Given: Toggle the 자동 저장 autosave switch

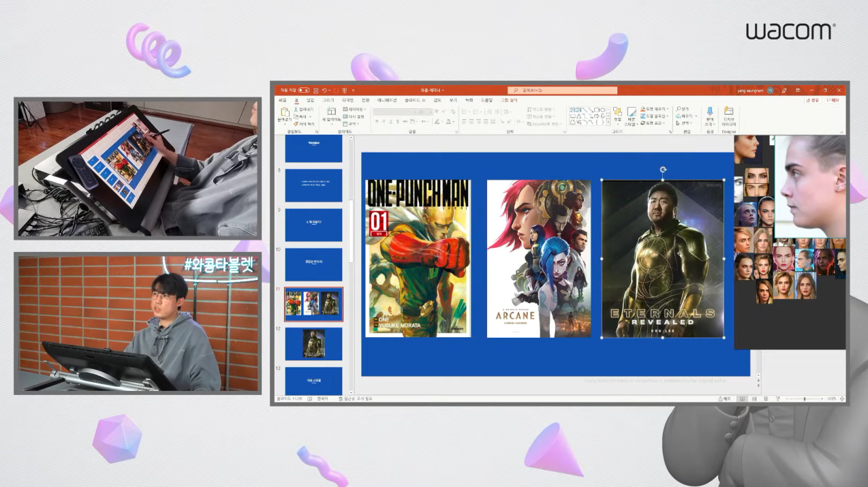Looking at the screenshot, I should tap(304, 90).
